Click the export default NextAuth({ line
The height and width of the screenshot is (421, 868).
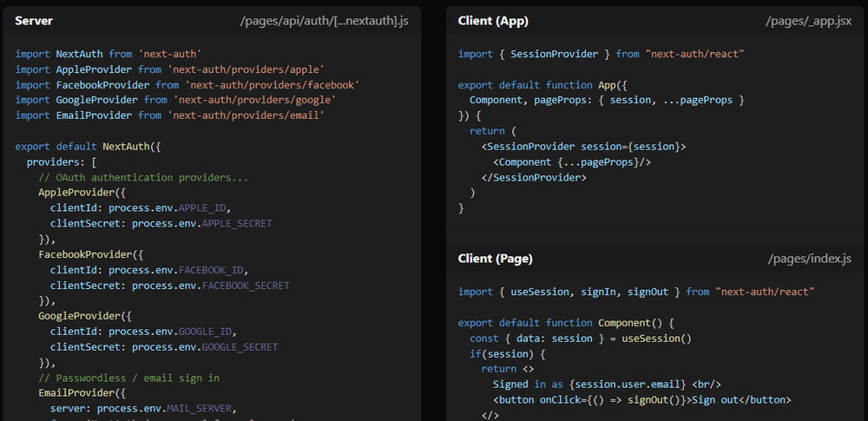click(x=88, y=147)
